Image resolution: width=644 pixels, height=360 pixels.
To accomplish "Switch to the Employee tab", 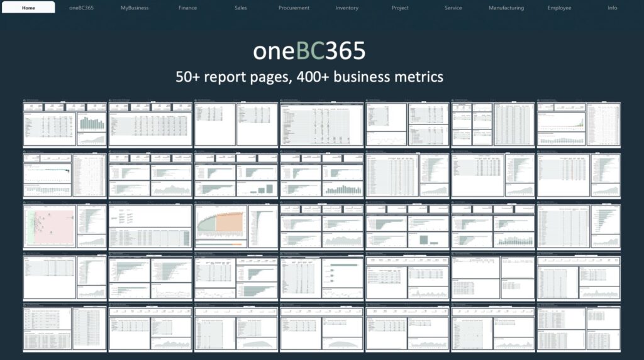I will [x=559, y=8].
